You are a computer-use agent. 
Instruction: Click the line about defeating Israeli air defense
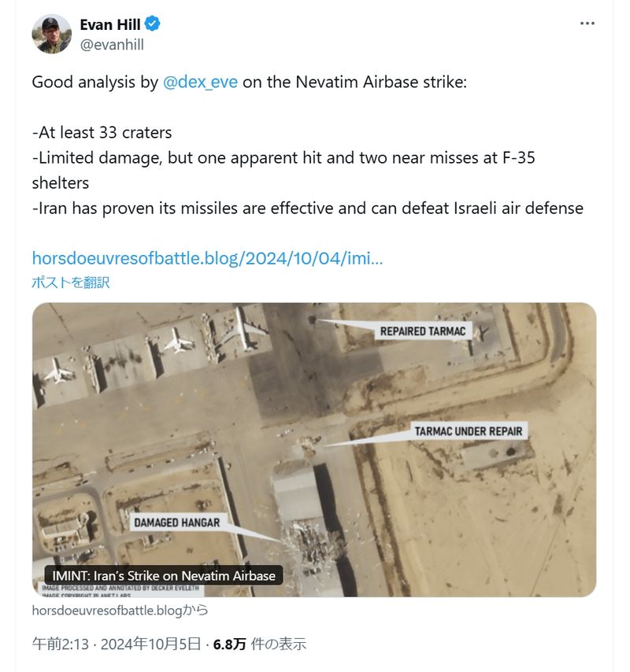[307, 208]
